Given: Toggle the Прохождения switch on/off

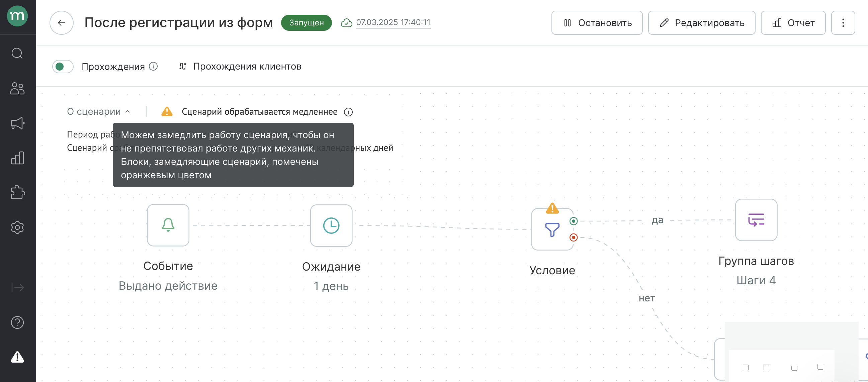Looking at the screenshot, I should coord(63,65).
